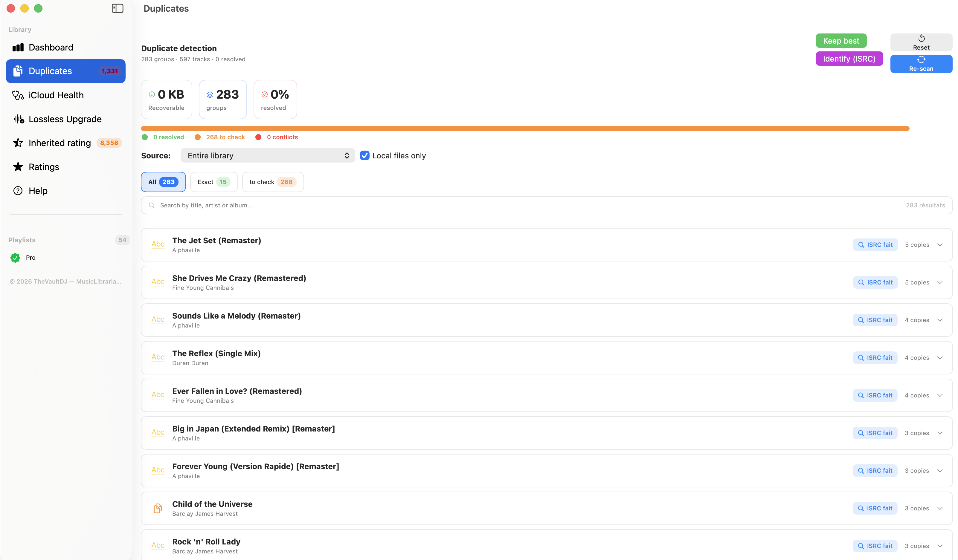Click the orange resolution progress bar
The image size is (958, 560).
[525, 128]
